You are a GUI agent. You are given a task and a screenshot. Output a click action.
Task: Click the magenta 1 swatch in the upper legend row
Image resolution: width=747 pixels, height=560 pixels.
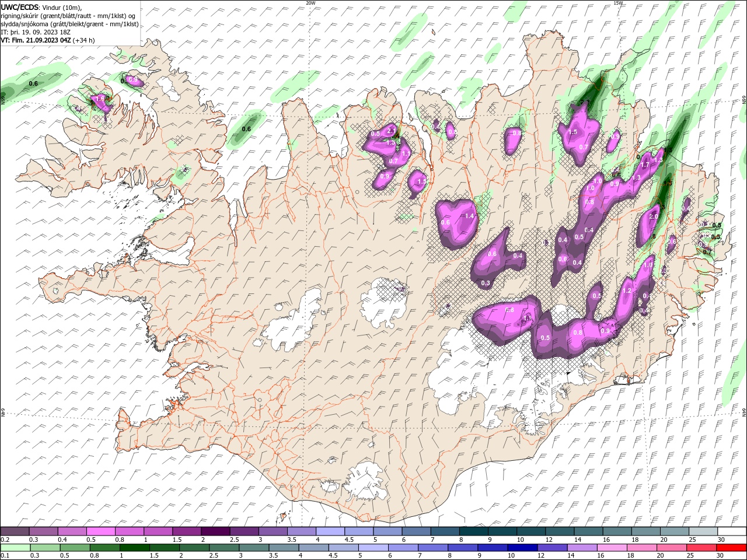158,531
